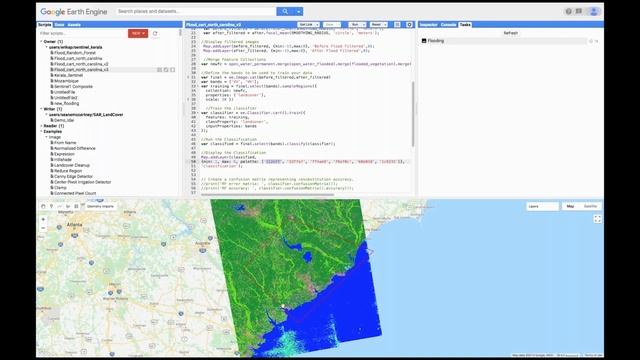This screenshot has width=640, height=360.
Task: Open the Apps grid icon in editor toolbar
Action: click(x=397, y=25)
